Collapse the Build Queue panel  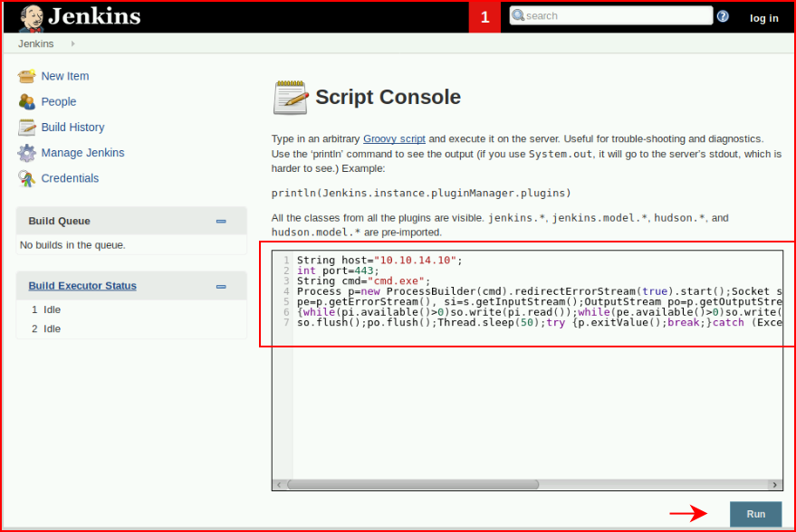(221, 221)
